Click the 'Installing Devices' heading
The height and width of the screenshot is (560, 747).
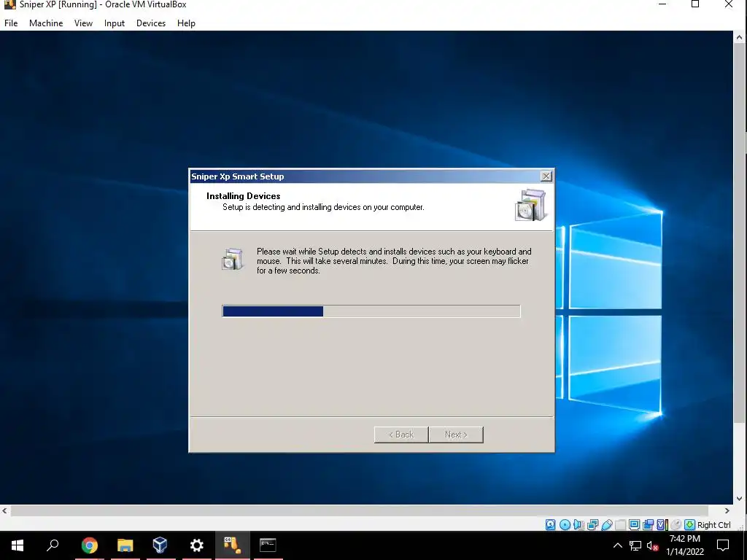pos(243,195)
